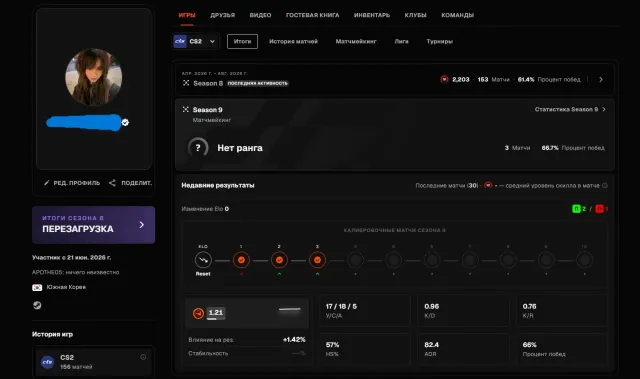The height and width of the screenshot is (379, 640).
Task: Click the Season 9 crossed-swords icon
Action: tap(186, 109)
